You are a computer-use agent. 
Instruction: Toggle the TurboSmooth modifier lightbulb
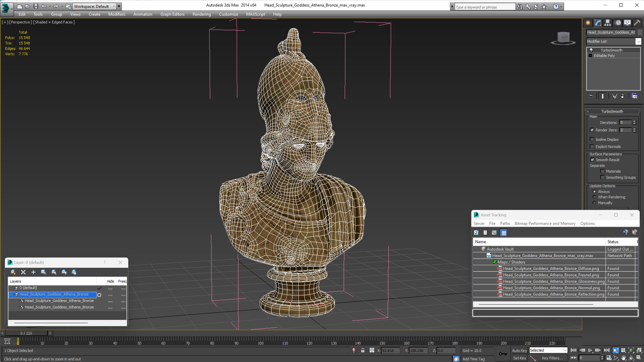(591, 50)
